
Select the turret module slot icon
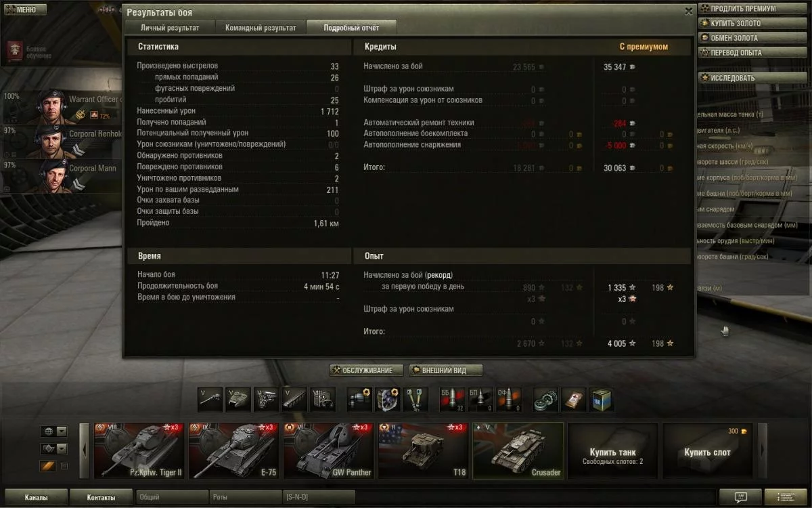click(238, 400)
